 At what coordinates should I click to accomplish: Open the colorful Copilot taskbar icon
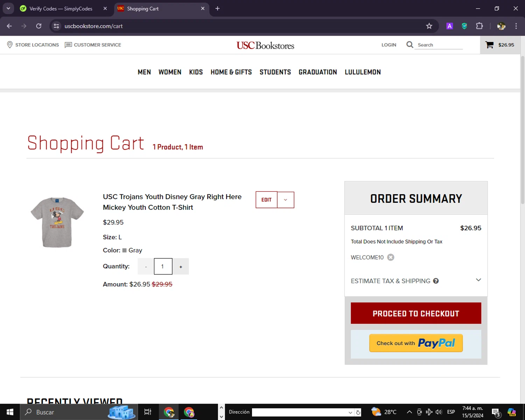[x=512, y=412]
